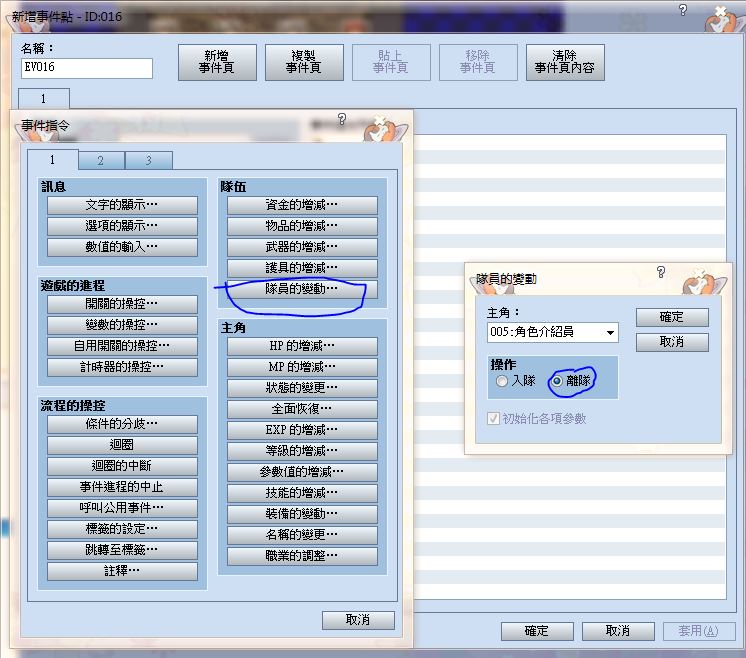746x658 pixels.
Task: Open the 參數值的增減 command
Action: pos(302,472)
